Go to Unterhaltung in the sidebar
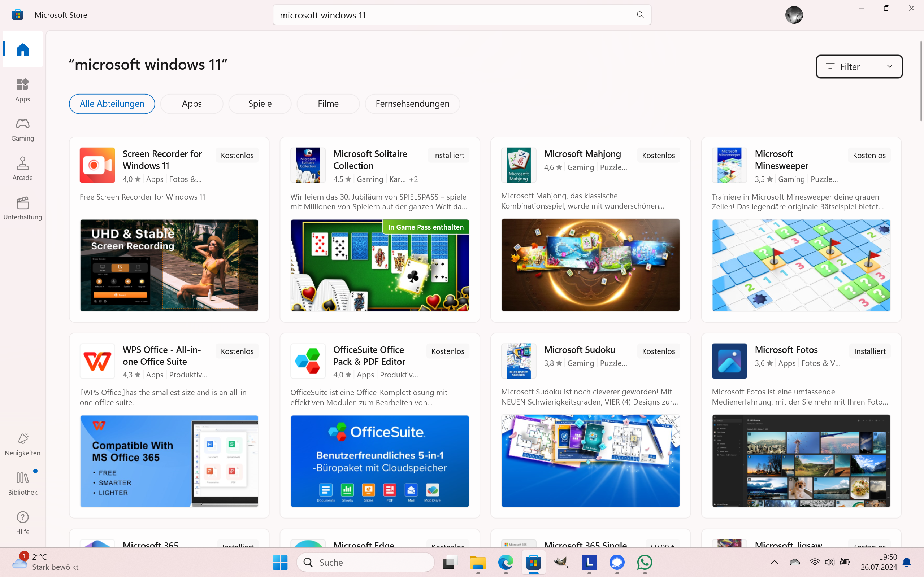The image size is (924, 577). (22, 208)
